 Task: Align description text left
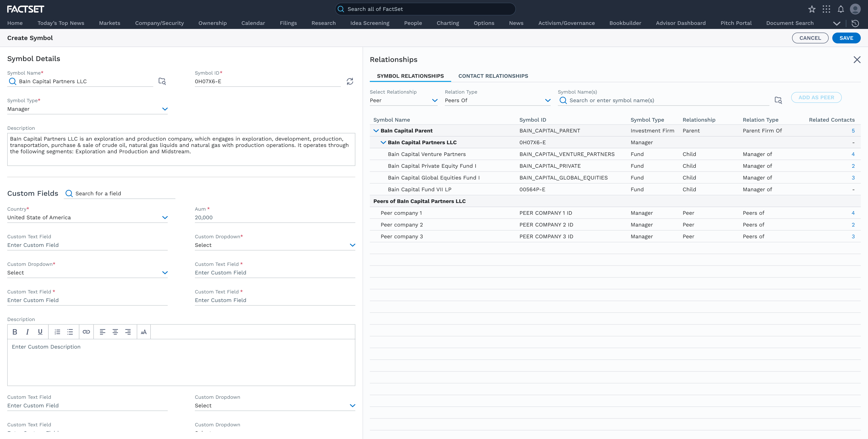pyautogui.click(x=102, y=332)
